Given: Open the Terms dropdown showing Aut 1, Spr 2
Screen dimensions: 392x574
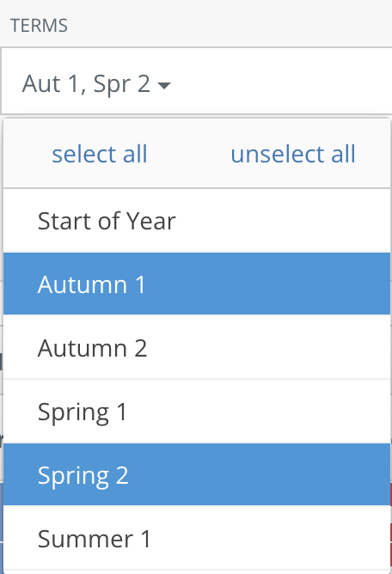Looking at the screenshot, I should click(197, 81).
